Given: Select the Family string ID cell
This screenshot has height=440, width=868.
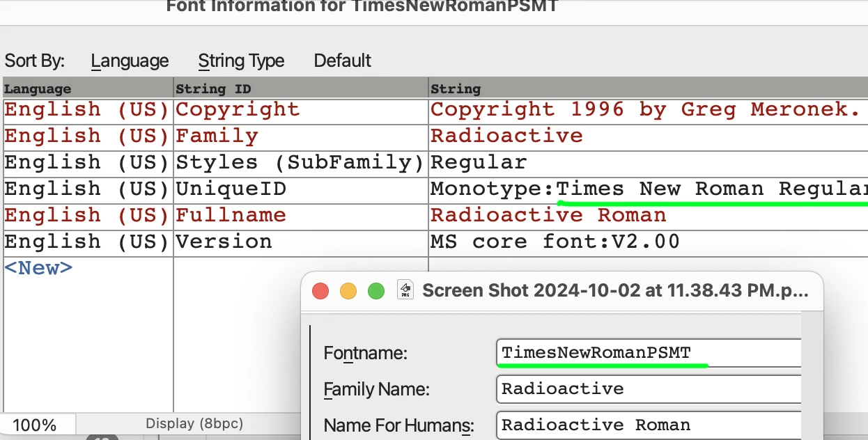Looking at the screenshot, I should tap(301, 136).
